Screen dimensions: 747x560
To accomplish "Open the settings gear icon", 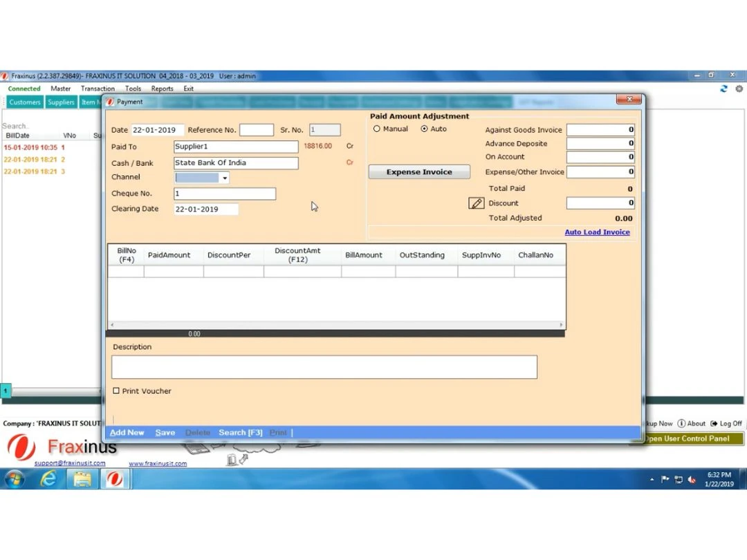I will [739, 88].
